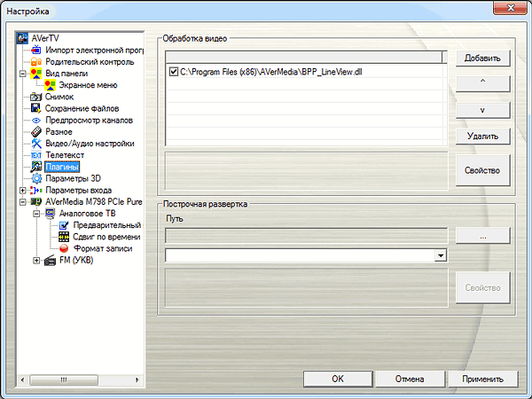532x399 pixels.
Task: Open Параметры 3D settings page
Action: 74,178
